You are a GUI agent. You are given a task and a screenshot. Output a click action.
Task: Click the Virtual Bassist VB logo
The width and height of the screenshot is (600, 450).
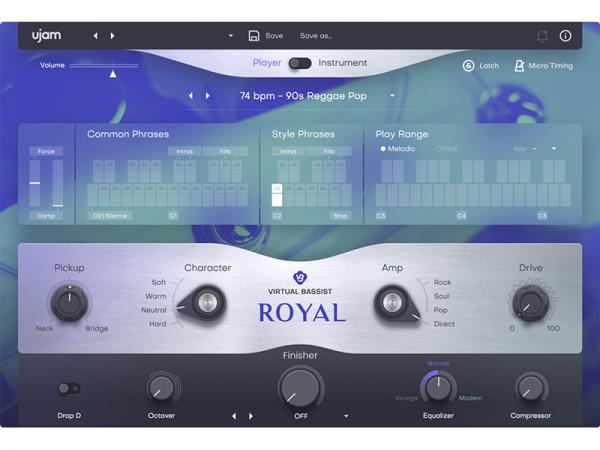pos(300,277)
